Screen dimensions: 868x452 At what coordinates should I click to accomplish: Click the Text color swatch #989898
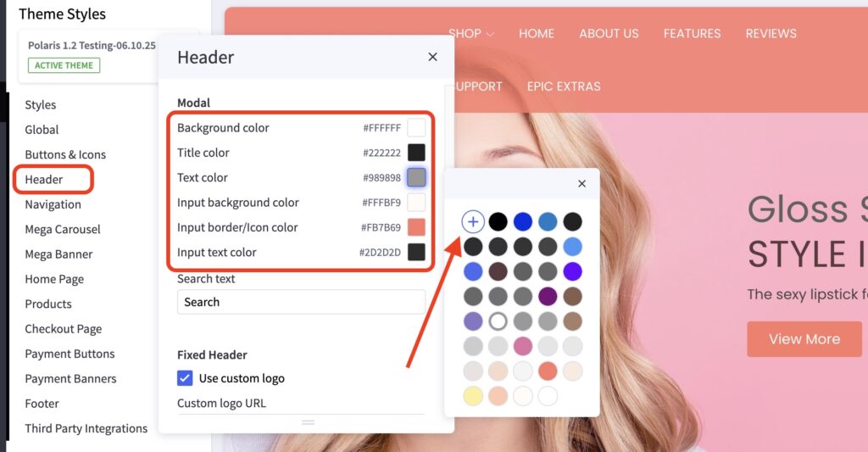(416, 177)
